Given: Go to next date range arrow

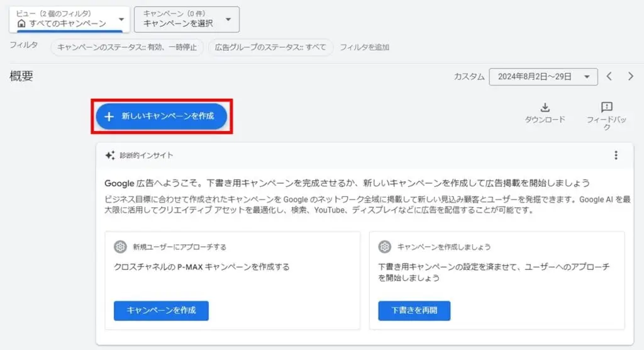Looking at the screenshot, I should point(630,77).
